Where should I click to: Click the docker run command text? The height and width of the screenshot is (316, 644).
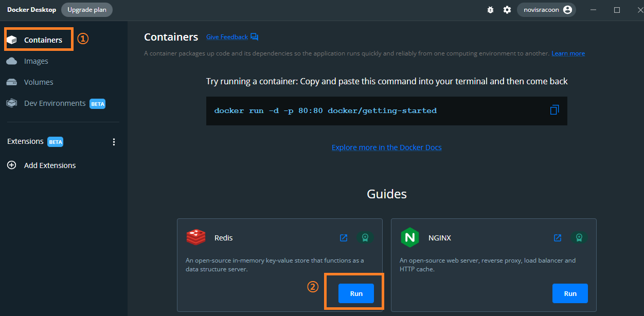pyautogui.click(x=326, y=110)
